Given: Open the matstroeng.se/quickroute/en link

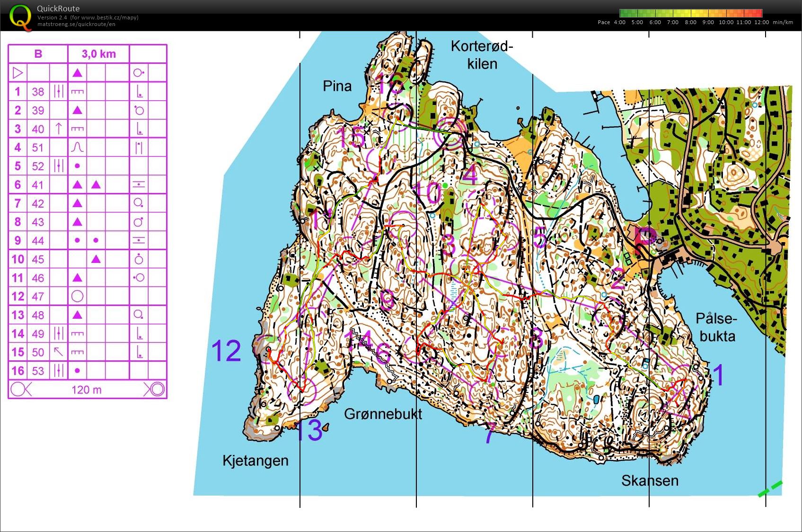Looking at the screenshot, I should click(76, 24).
